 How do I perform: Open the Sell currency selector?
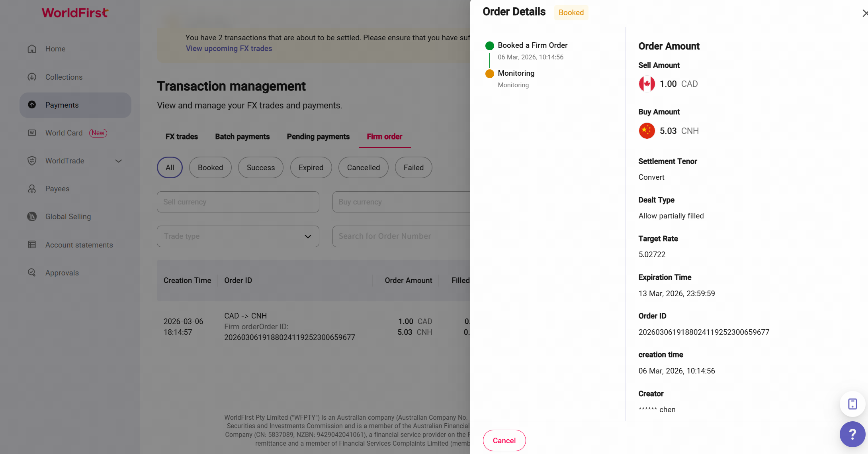pyautogui.click(x=238, y=202)
